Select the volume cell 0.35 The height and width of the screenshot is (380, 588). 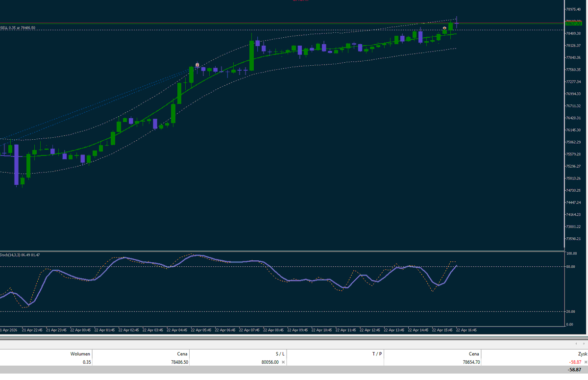point(87,362)
